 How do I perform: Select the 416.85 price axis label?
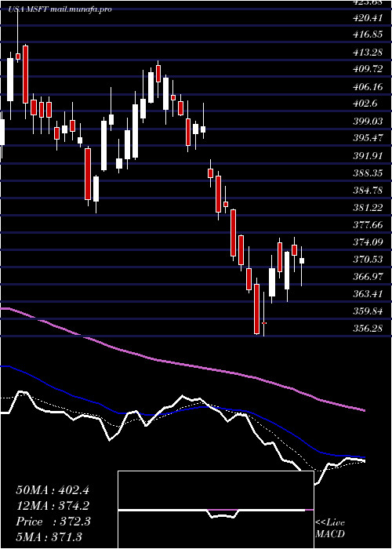pyautogui.click(x=368, y=35)
